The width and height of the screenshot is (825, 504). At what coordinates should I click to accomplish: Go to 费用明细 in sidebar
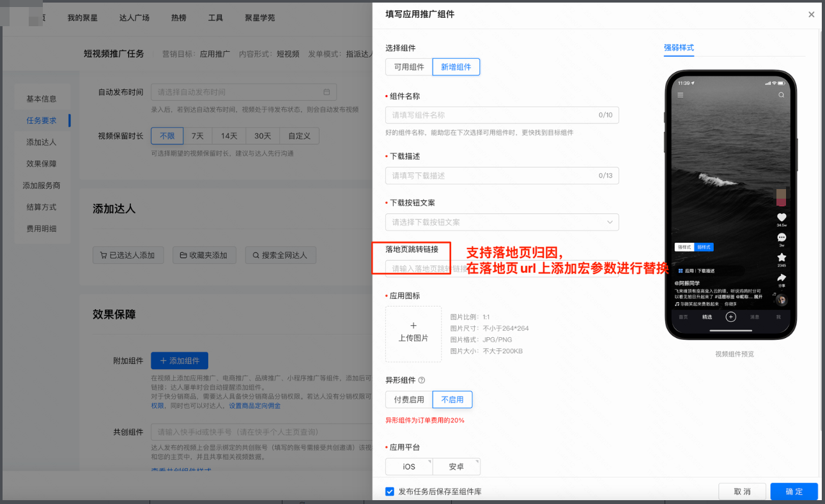point(42,229)
